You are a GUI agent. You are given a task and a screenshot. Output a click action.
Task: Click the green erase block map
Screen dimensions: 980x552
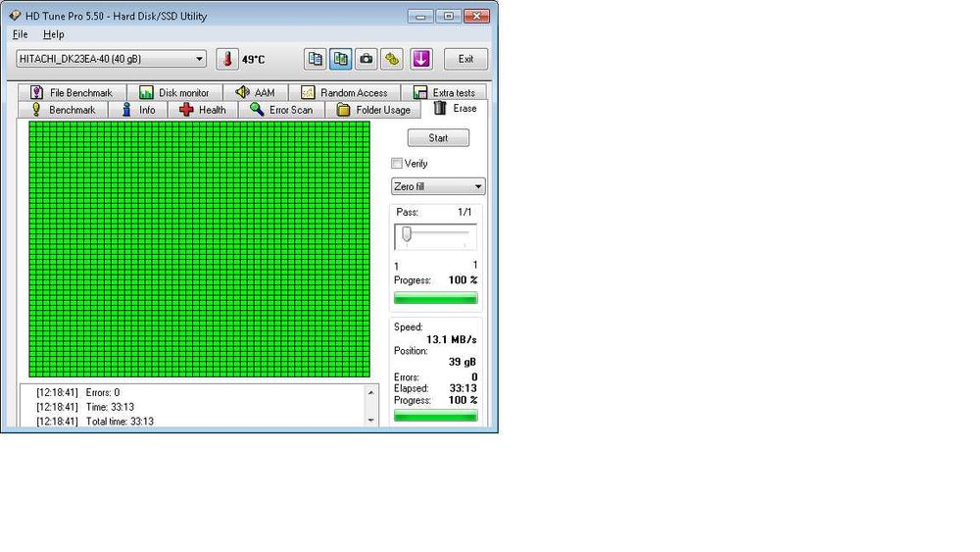click(199, 249)
